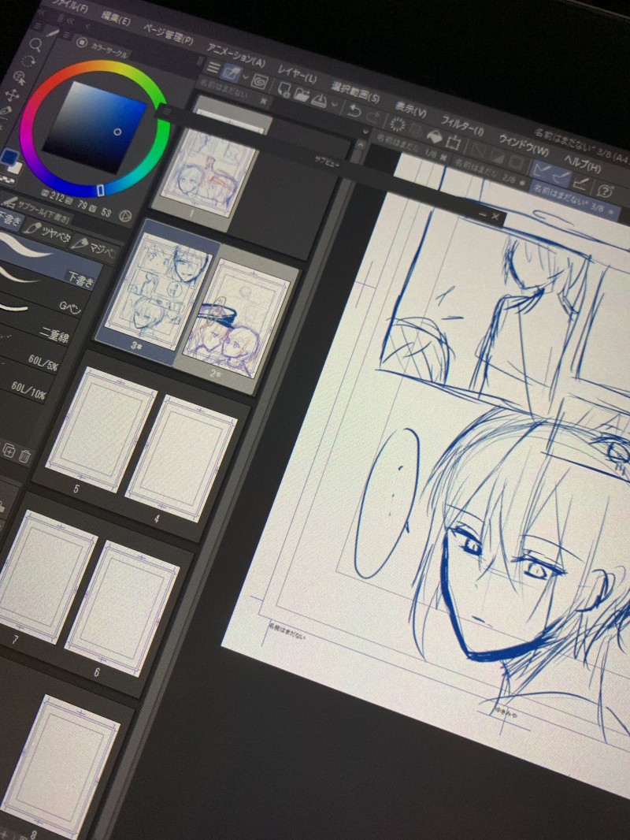
Task: Select the Zoom magnifier tool
Action: (35, 44)
